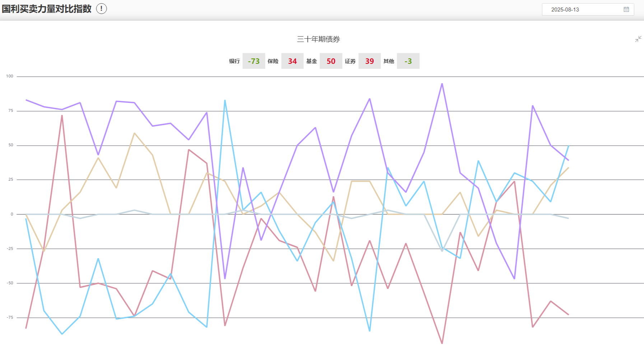The image size is (644, 346).
Task: Click the purple line's highest peak near 95
Action: 442,84
